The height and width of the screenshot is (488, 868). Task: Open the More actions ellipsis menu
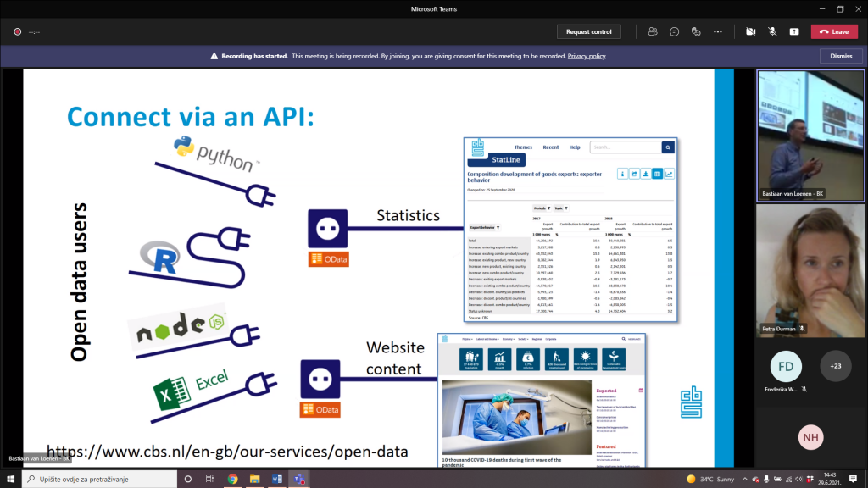click(x=718, y=31)
